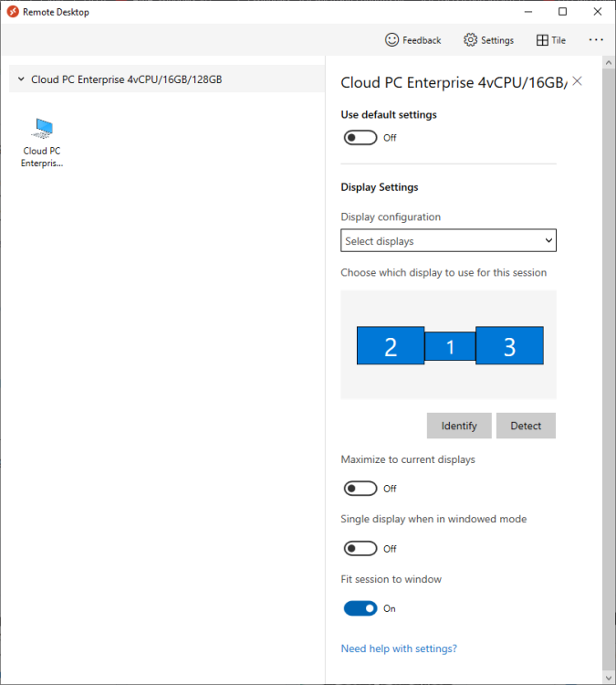Close the Cloud PC settings panel
Screen dimensions: 616x685
click(x=577, y=80)
